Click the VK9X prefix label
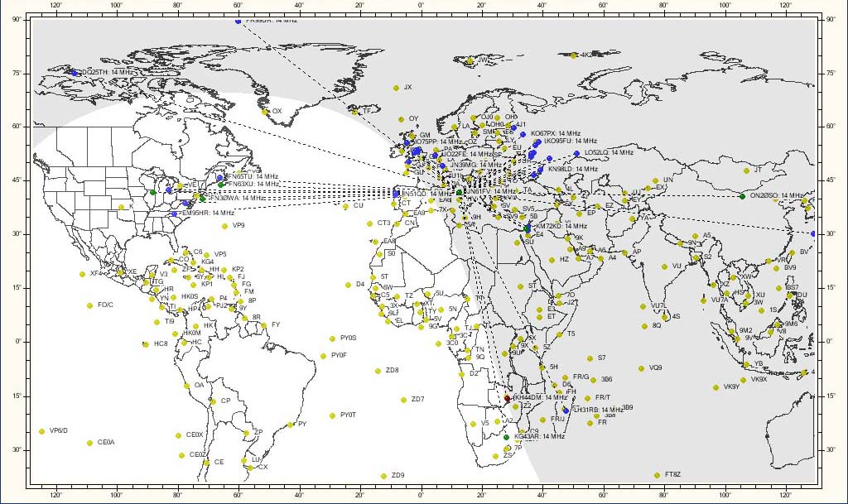This screenshot has width=848, height=504. click(x=759, y=380)
